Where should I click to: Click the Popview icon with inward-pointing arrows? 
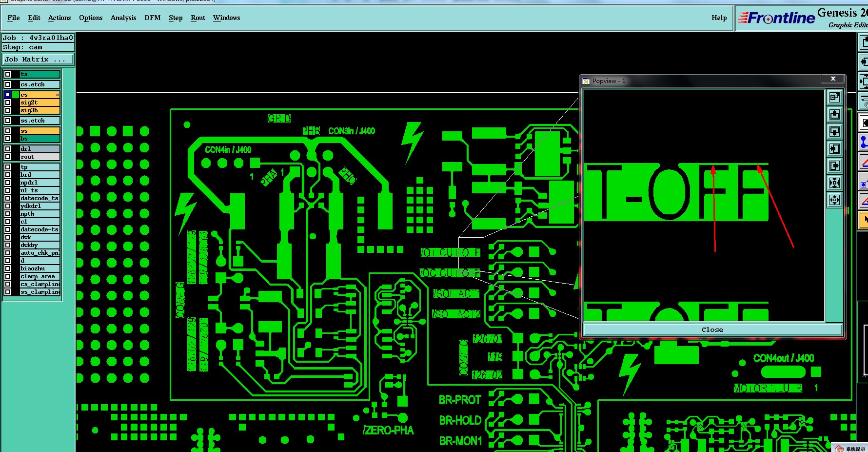tap(834, 183)
